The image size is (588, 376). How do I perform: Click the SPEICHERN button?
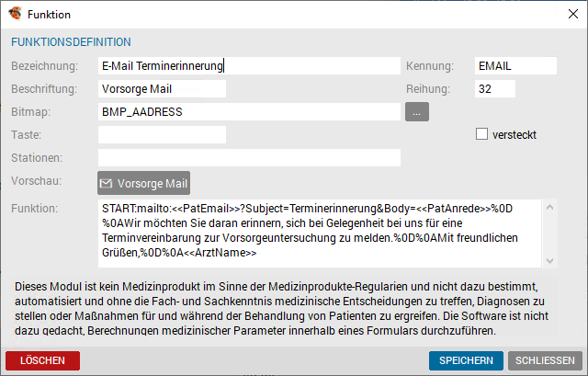pos(466,360)
